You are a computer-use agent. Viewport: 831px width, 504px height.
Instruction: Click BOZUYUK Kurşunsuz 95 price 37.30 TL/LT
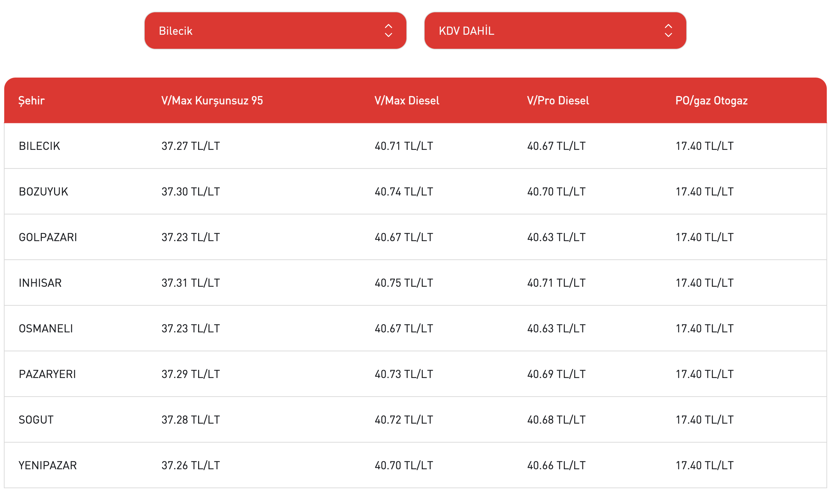pos(191,192)
